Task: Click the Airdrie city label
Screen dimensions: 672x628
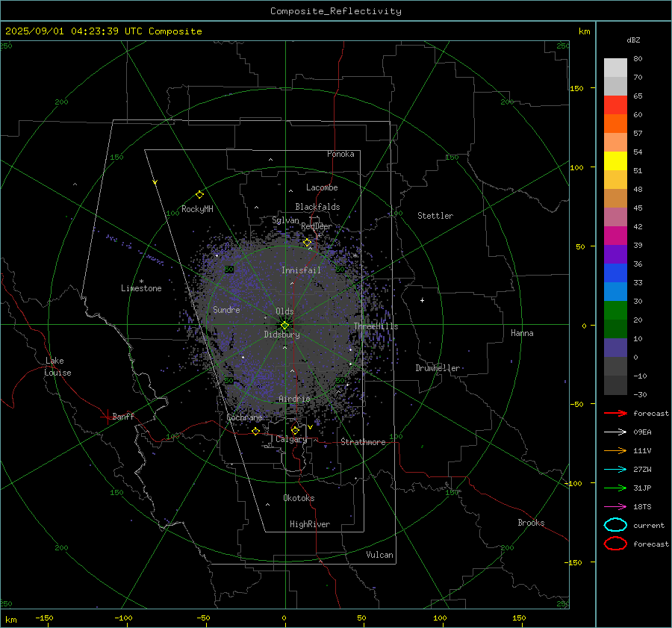Action: [294, 399]
